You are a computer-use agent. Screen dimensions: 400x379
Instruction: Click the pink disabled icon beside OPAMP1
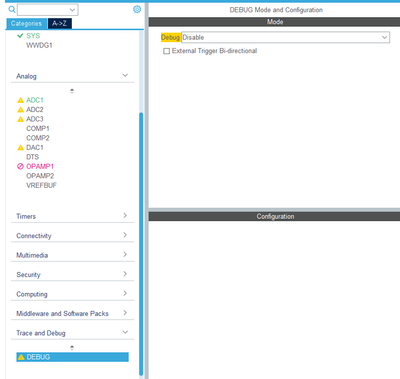click(x=20, y=166)
